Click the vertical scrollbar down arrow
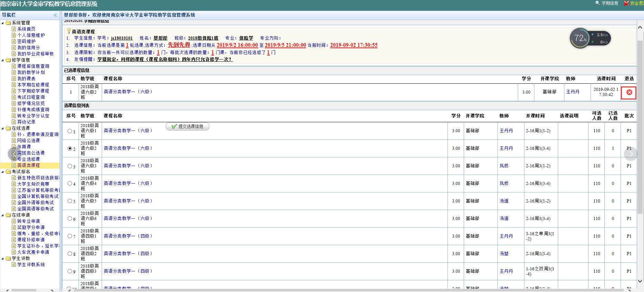 640,281
